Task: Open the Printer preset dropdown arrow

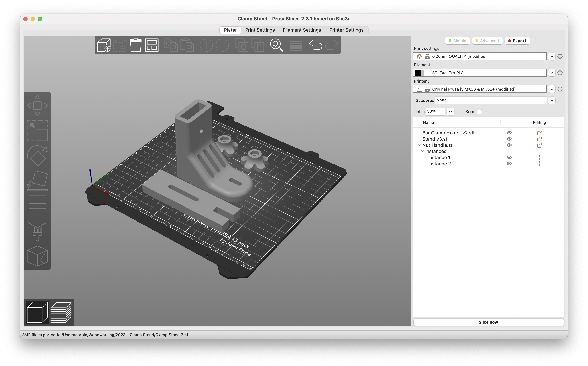Action: coord(551,89)
